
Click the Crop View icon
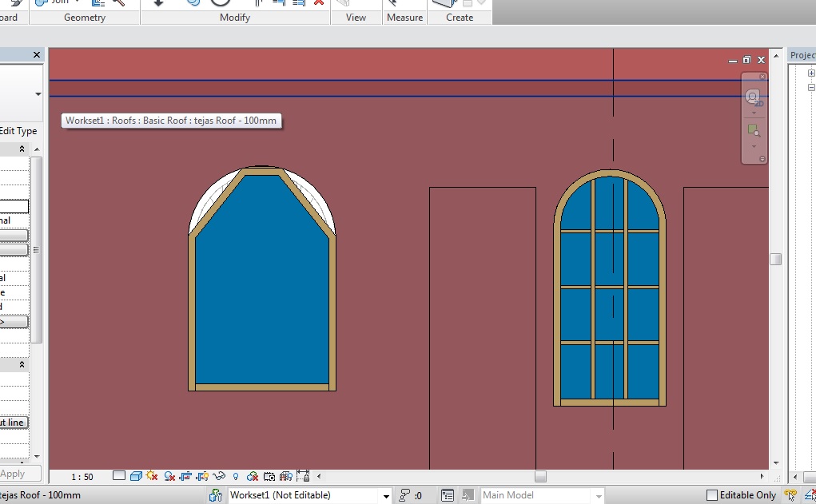[x=186, y=477]
